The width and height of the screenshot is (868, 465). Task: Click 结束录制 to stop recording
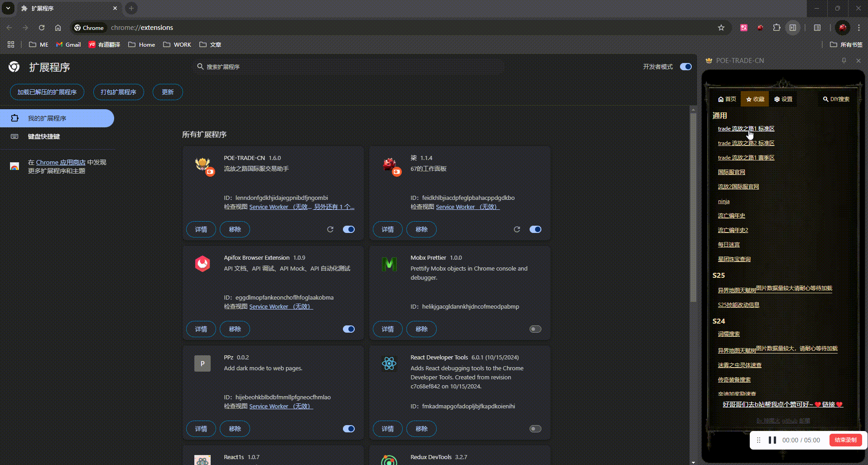point(845,440)
